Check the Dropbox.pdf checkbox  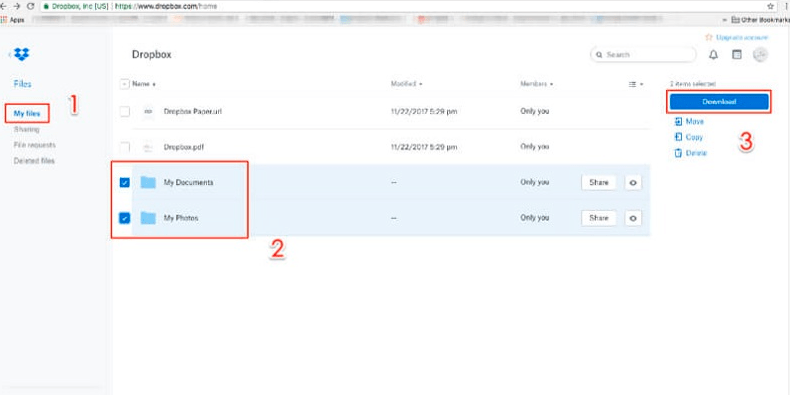coord(124,147)
